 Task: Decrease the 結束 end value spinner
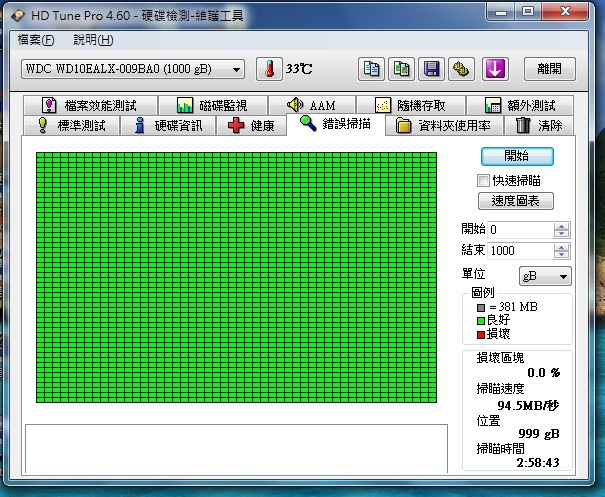tap(561, 255)
